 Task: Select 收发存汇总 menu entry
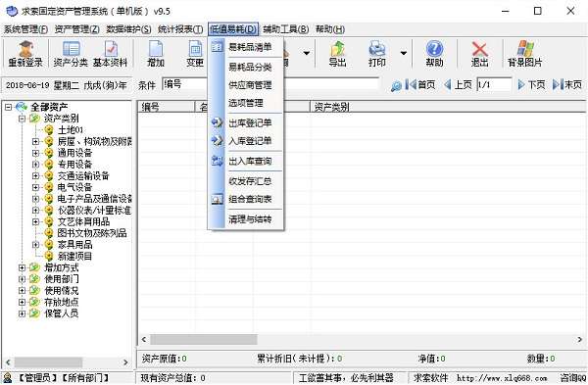pos(246,181)
